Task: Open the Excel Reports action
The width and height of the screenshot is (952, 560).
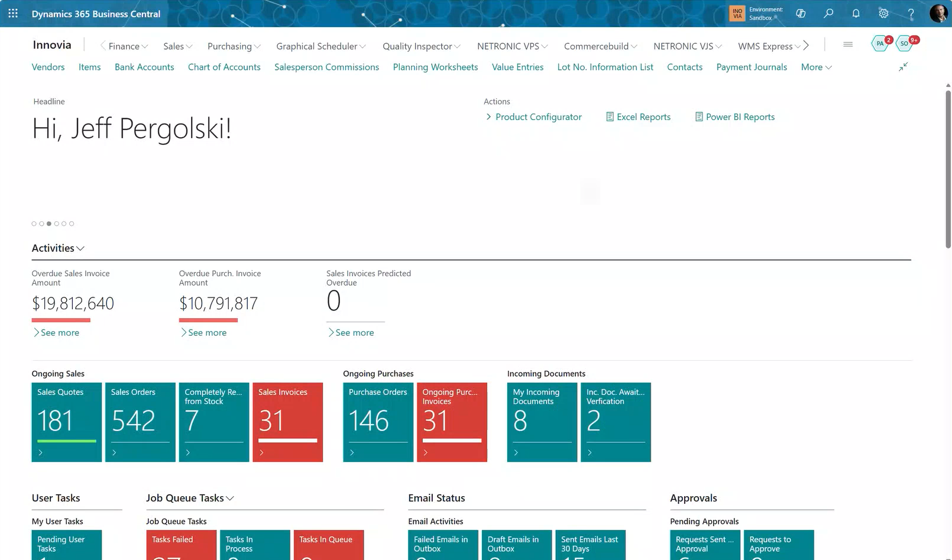Action: (643, 117)
